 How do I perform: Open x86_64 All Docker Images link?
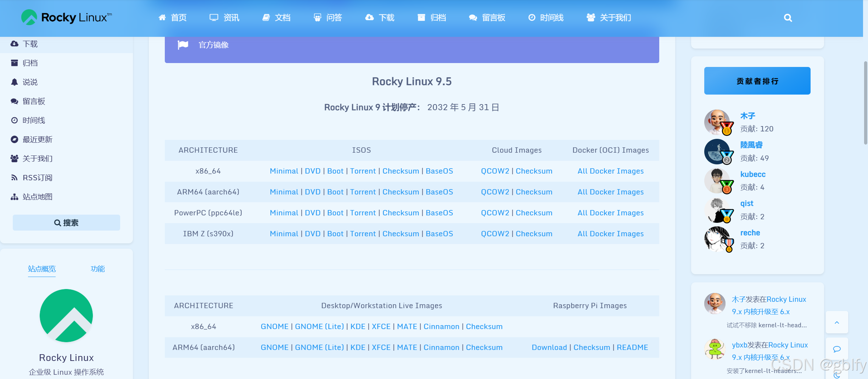[x=611, y=171]
